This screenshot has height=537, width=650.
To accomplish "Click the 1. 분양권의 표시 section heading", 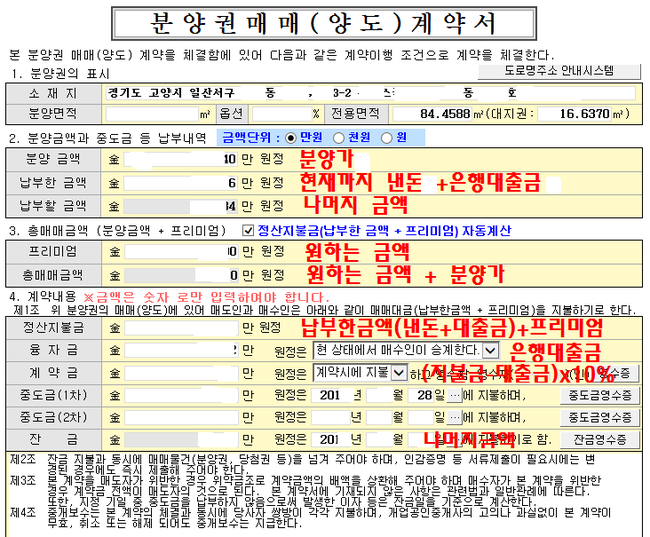I will point(60,74).
